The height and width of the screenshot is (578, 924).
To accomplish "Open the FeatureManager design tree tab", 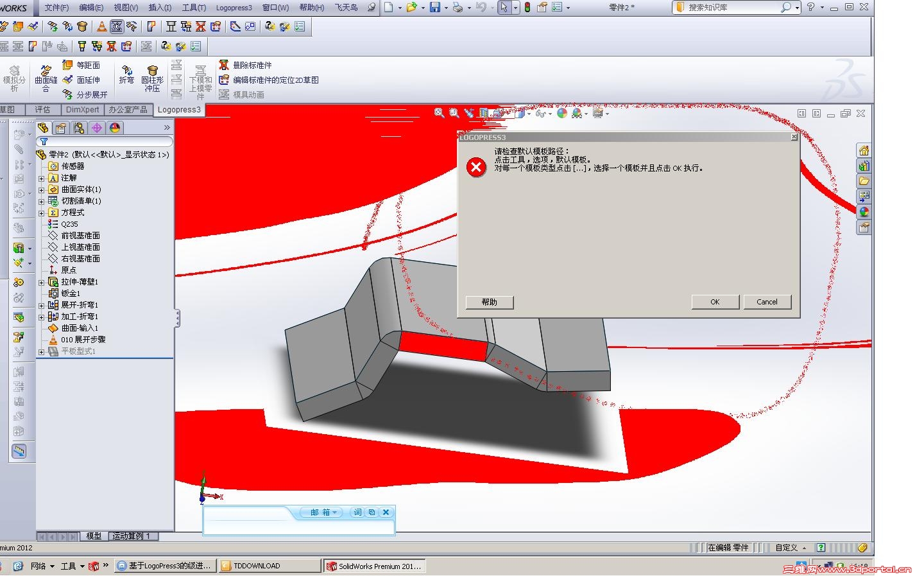I will click(43, 128).
